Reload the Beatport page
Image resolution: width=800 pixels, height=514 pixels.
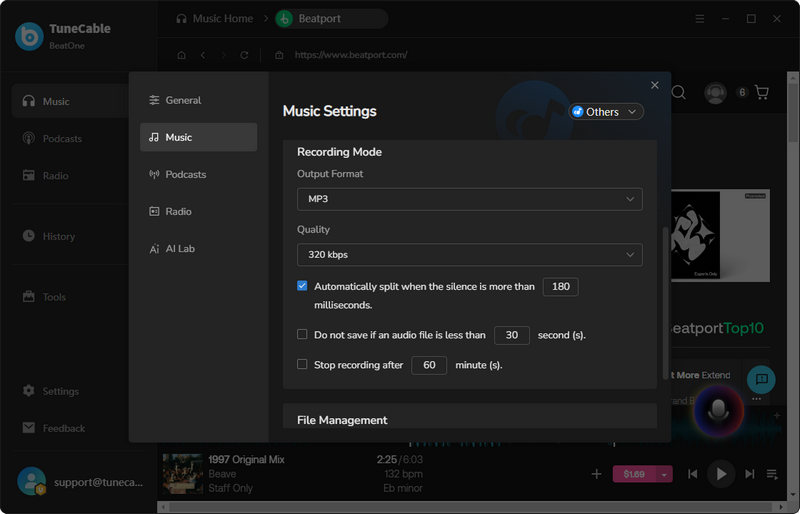click(244, 55)
